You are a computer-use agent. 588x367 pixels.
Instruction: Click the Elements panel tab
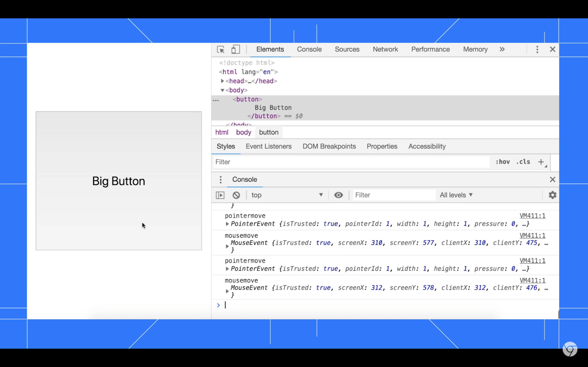tap(270, 49)
